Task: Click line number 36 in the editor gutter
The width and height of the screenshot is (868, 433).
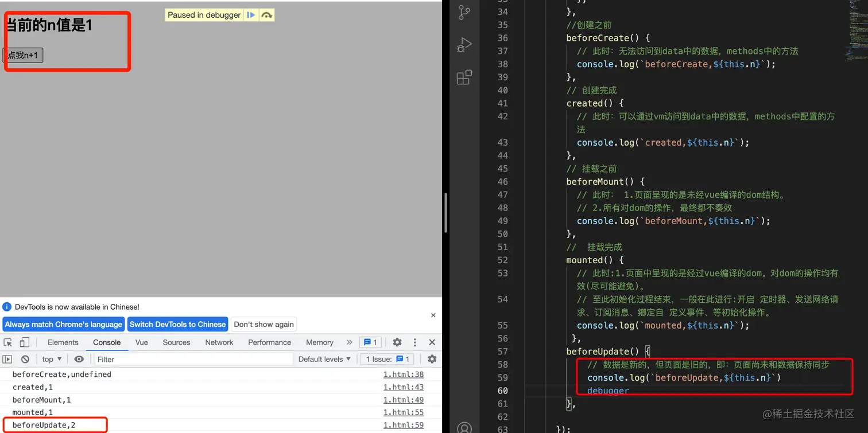Action: tap(502, 38)
